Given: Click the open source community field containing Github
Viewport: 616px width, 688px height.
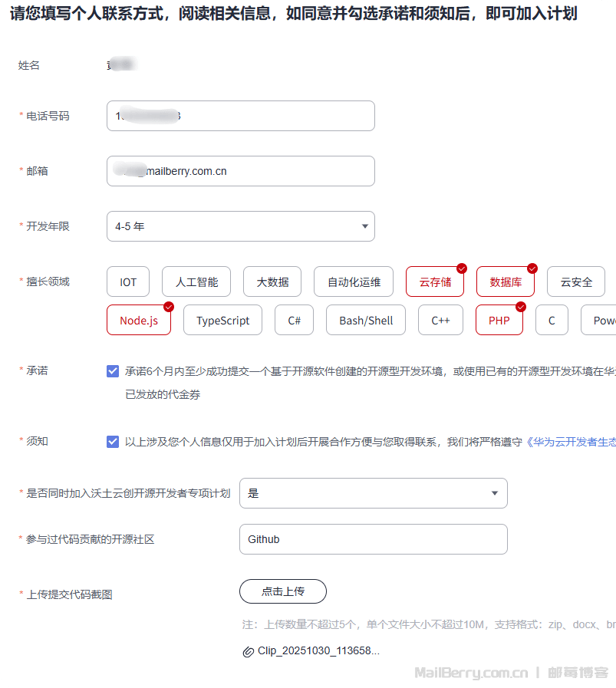Looking at the screenshot, I should click(373, 539).
